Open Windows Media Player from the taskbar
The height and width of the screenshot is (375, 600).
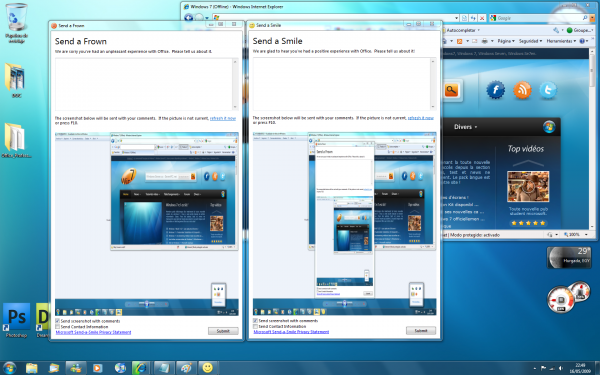[97, 368]
